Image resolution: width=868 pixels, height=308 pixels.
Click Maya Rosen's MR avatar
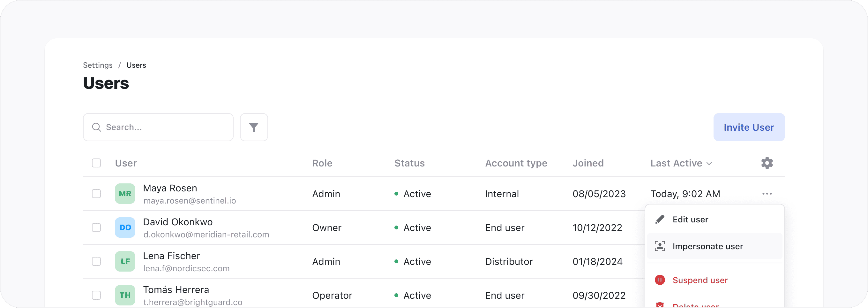pyautogui.click(x=125, y=194)
